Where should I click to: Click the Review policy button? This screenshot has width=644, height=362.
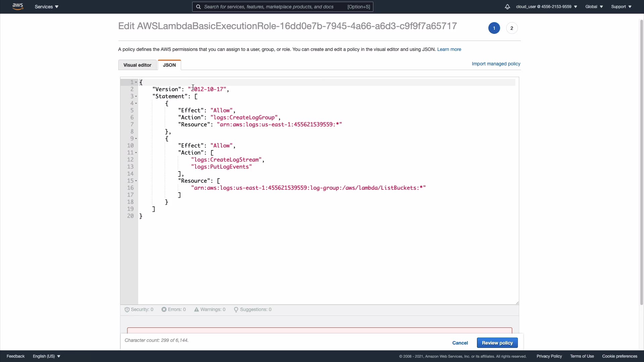(497, 343)
